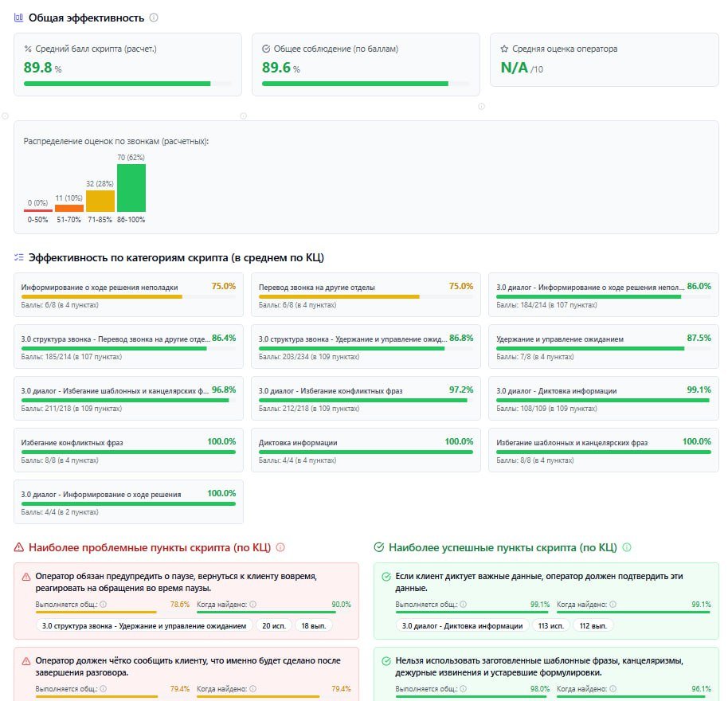The width and height of the screenshot is (728, 701).
Task: Click the Удержание и управление ожиданием category card
Action: 605,348
